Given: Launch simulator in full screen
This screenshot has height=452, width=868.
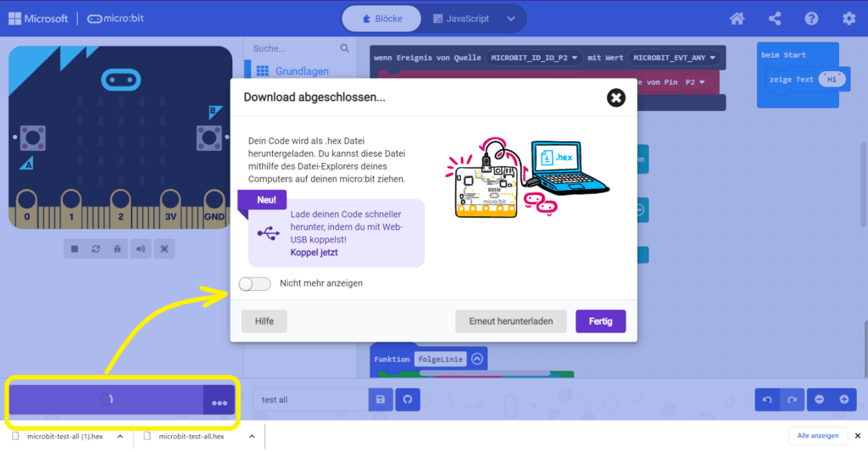Looking at the screenshot, I should click(164, 249).
